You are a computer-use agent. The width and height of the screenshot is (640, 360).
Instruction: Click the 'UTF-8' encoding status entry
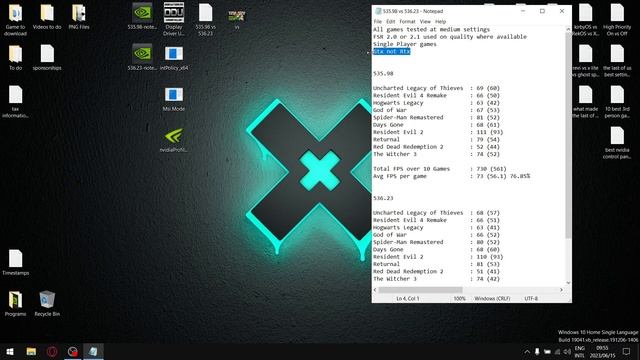point(531,298)
